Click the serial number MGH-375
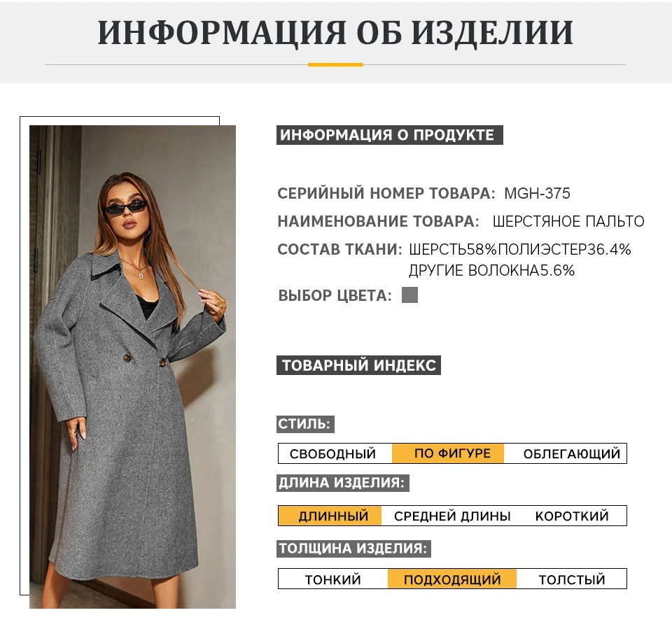The height and width of the screenshot is (622, 672). pos(537,193)
